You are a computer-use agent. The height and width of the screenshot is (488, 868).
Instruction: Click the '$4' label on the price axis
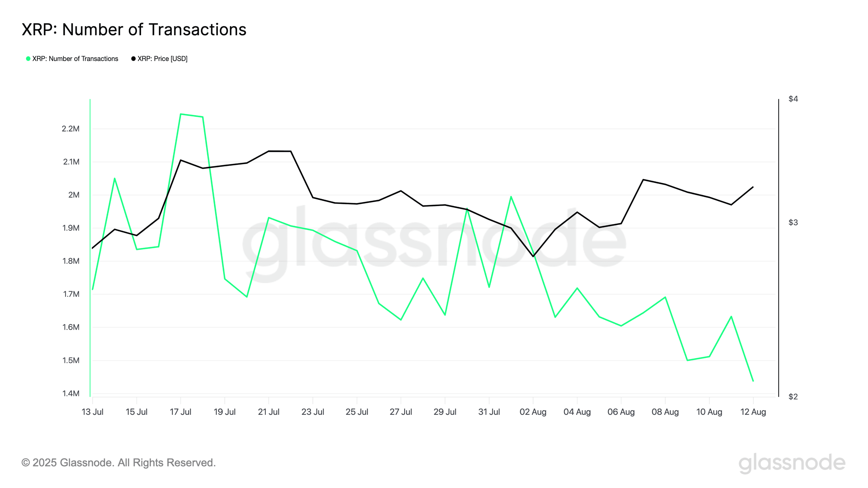pyautogui.click(x=793, y=99)
